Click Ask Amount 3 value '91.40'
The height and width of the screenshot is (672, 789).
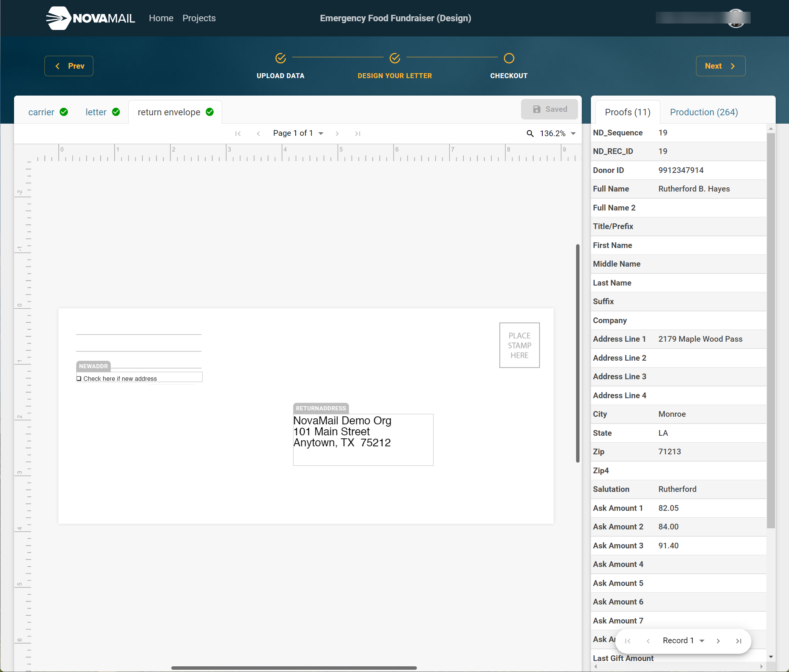click(668, 545)
